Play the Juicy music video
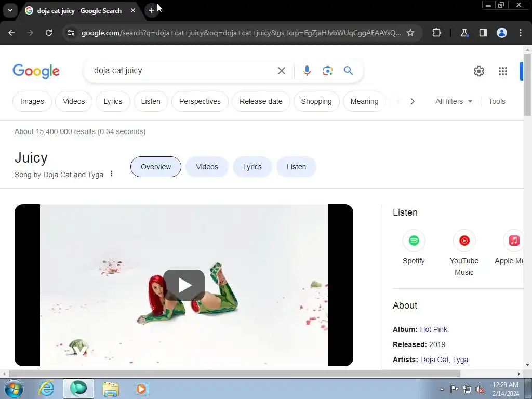Image resolution: width=532 pixels, height=399 pixels. point(184,285)
